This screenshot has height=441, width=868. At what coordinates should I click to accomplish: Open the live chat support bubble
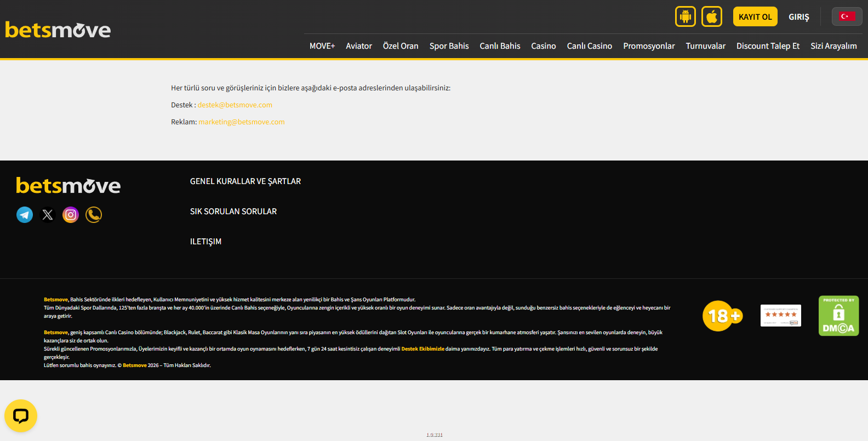tap(21, 416)
